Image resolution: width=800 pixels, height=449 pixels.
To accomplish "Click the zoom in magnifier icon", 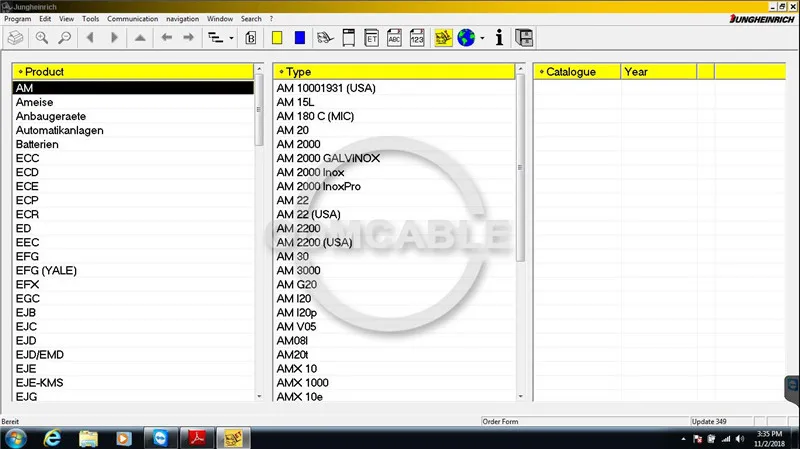I will [42, 38].
